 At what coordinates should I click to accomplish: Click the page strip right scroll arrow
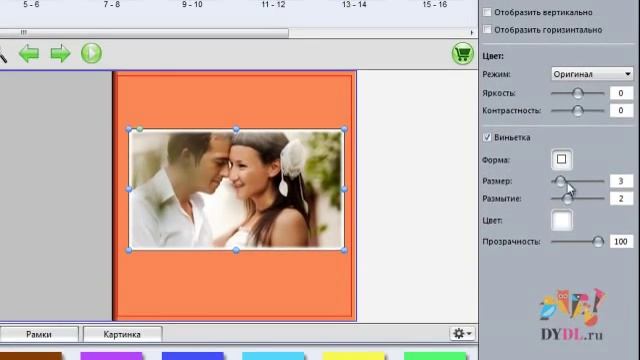click(472, 32)
